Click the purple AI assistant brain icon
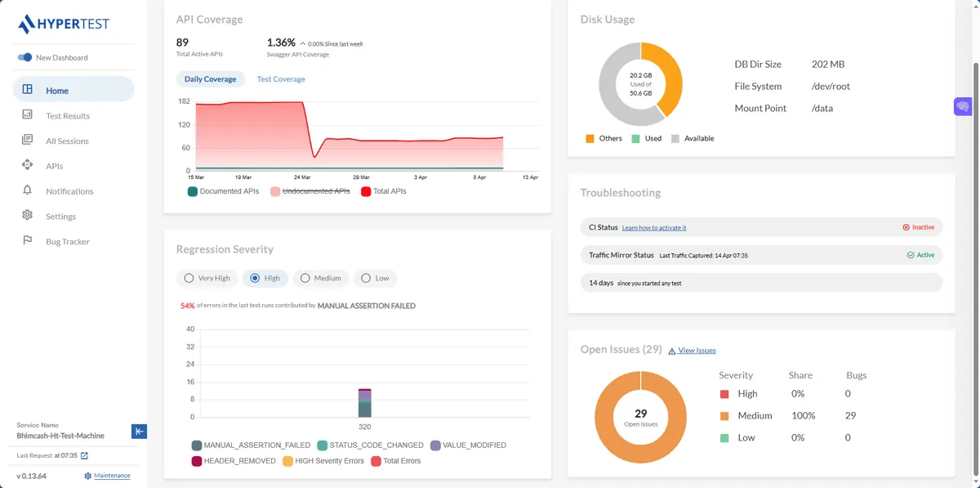This screenshot has width=980, height=488. tap(962, 106)
